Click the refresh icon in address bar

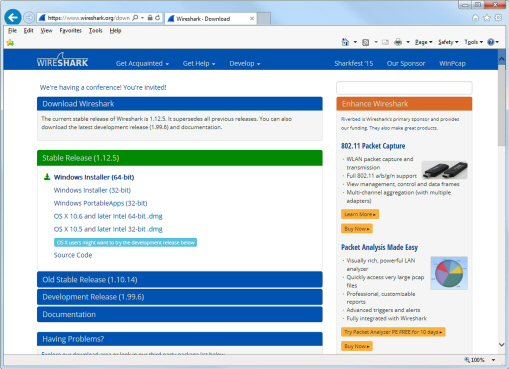click(x=157, y=18)
